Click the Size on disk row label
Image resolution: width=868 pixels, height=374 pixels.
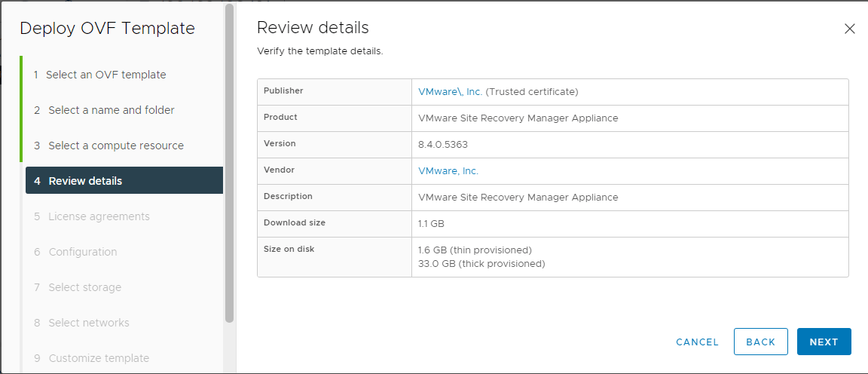pos(289,250)
